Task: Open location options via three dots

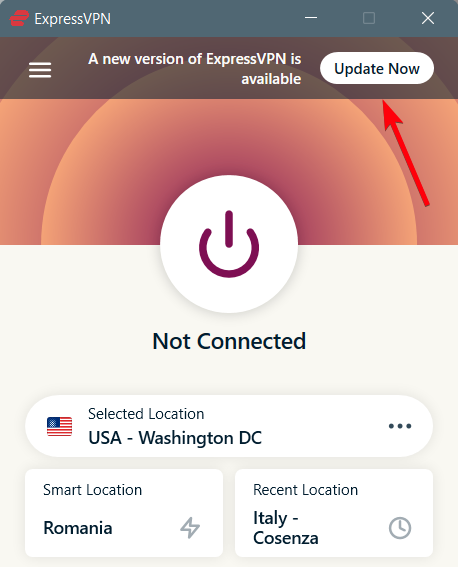Action: tap(400, 426)
